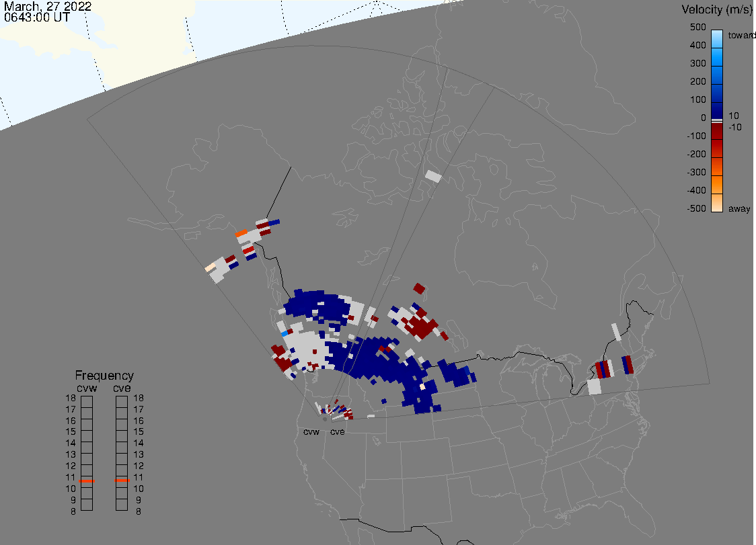Screen dimensions: 756x545
Task: Select the "away" label on velocity scale
Action: (739, 209)
